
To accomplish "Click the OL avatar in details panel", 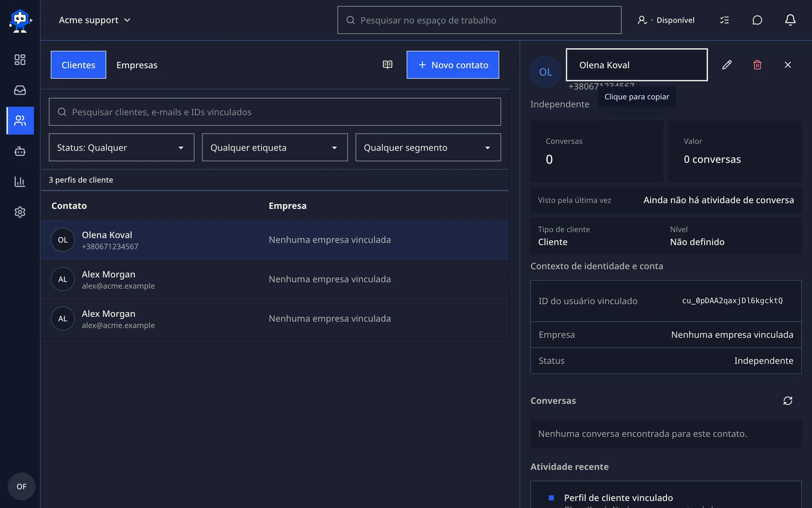I will coord(546,72).
